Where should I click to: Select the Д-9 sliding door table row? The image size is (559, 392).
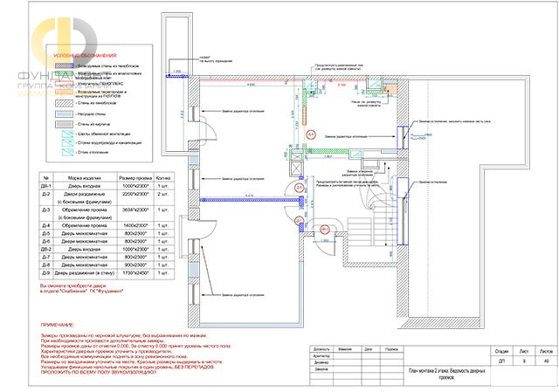pos(107,273)
